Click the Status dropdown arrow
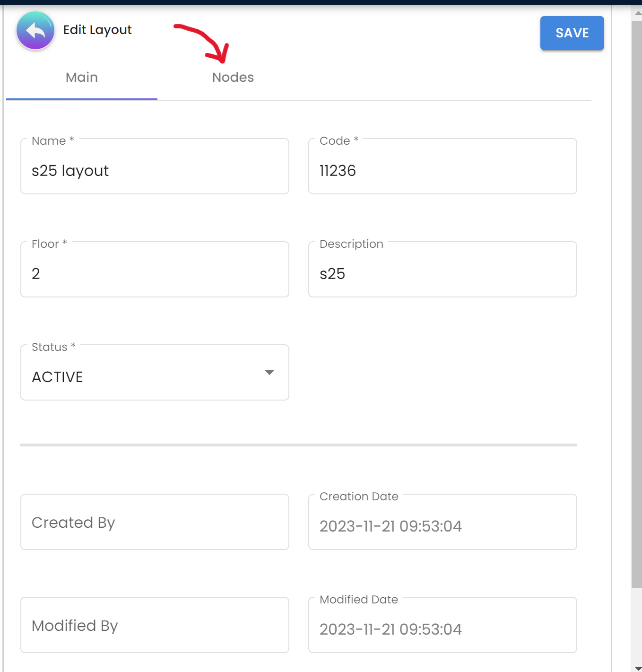 click(269, 373)
